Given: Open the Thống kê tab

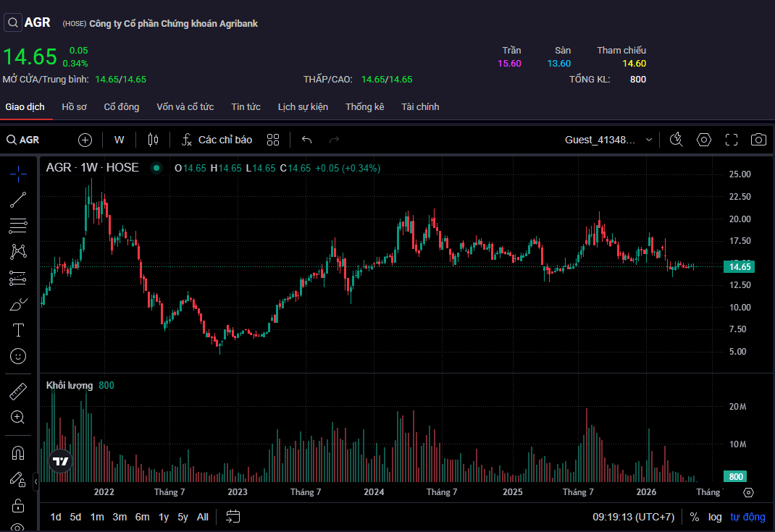Looking at the screenshot, I should [365, 106].
